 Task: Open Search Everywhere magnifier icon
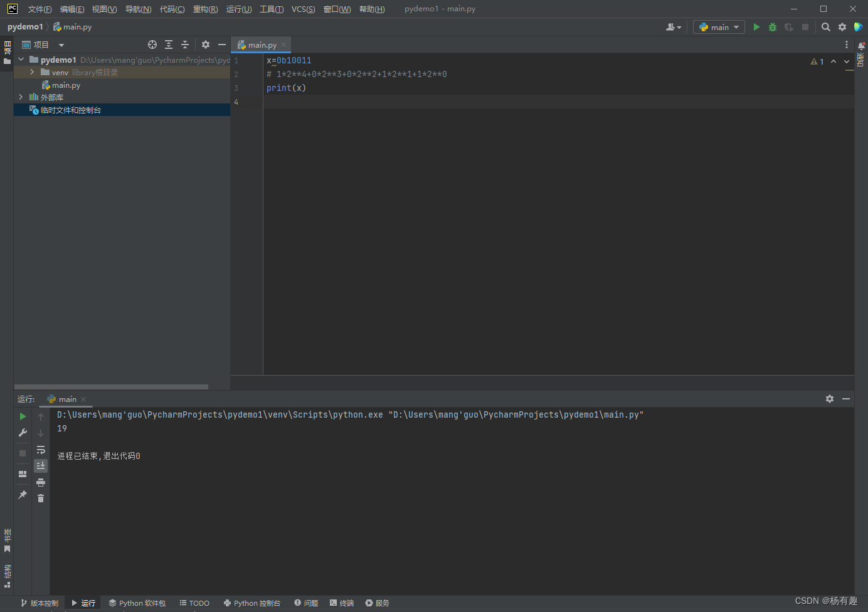826,27
